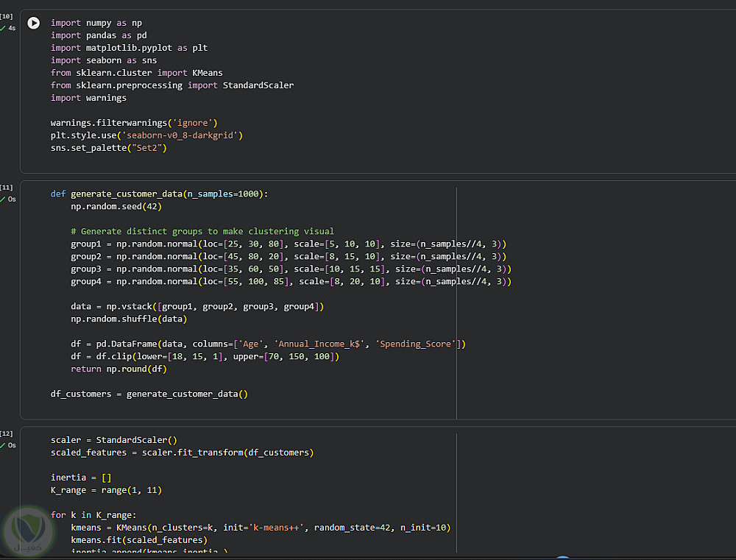Click the green success checkmark of cell 11
This screenshot has height=560, width=736.
click(2, 199)
